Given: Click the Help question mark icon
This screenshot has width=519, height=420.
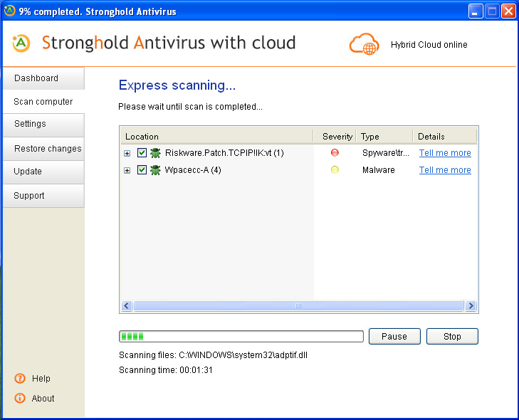Looking at the screenshot, I should pyautogui.click(x=20, y=379).
